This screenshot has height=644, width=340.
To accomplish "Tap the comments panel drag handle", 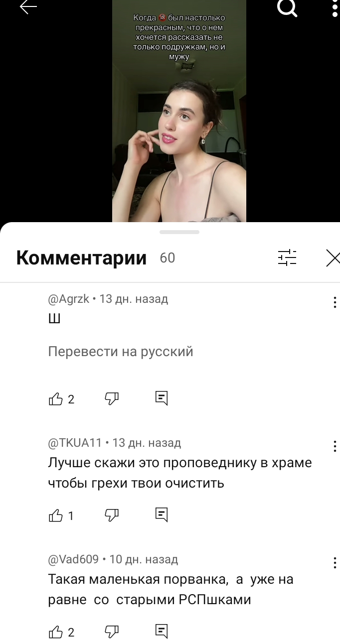I will (x=179, y=232).
